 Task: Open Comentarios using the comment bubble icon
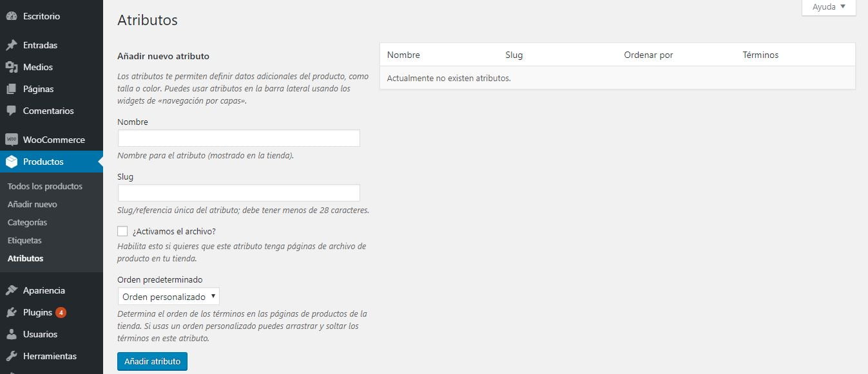(10, 111)
